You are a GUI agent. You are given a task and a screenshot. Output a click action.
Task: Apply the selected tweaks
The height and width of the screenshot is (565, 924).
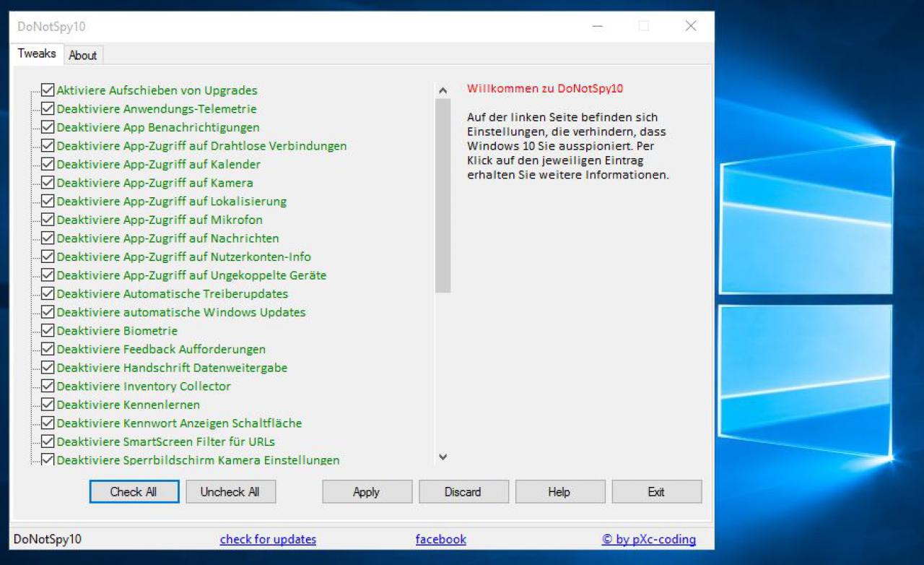[367, 492]
